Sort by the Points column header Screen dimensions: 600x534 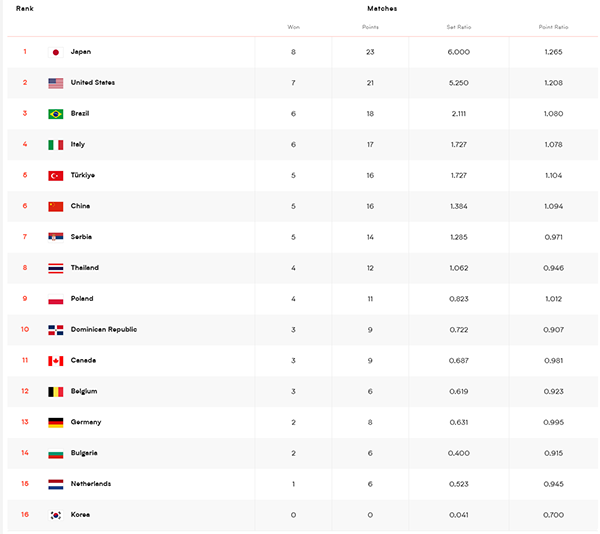click(370, 27)
